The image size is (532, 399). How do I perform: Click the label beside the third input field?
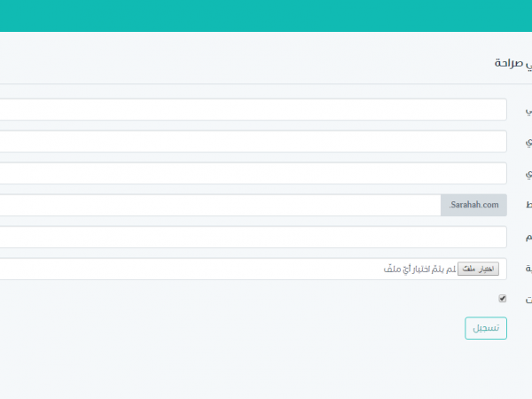[x=528, y=174]
